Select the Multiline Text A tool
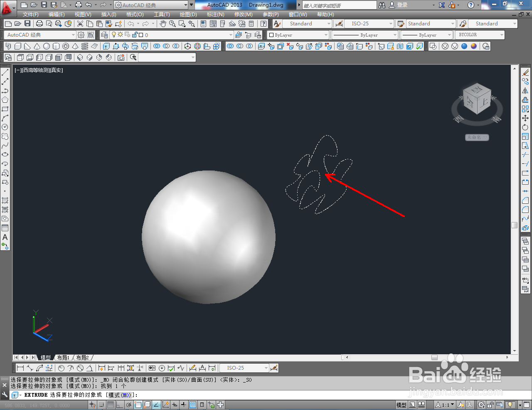 pos(5,237)
